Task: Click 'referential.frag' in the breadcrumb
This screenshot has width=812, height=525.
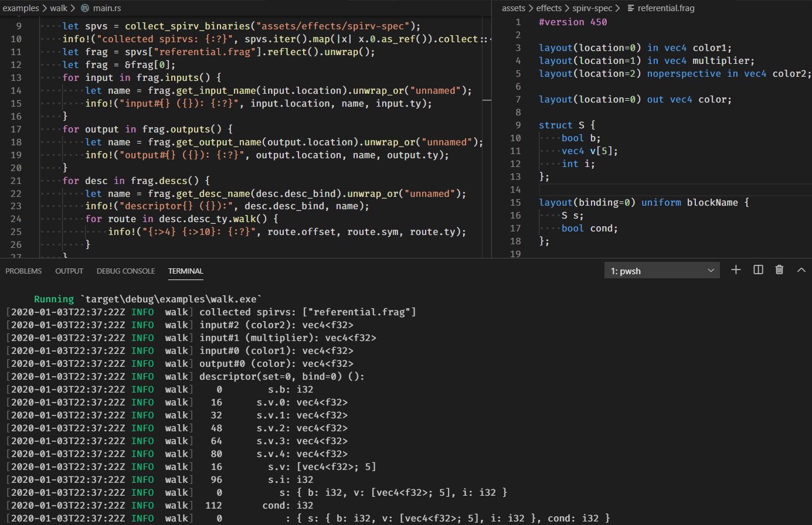Action: pos(666,8)
